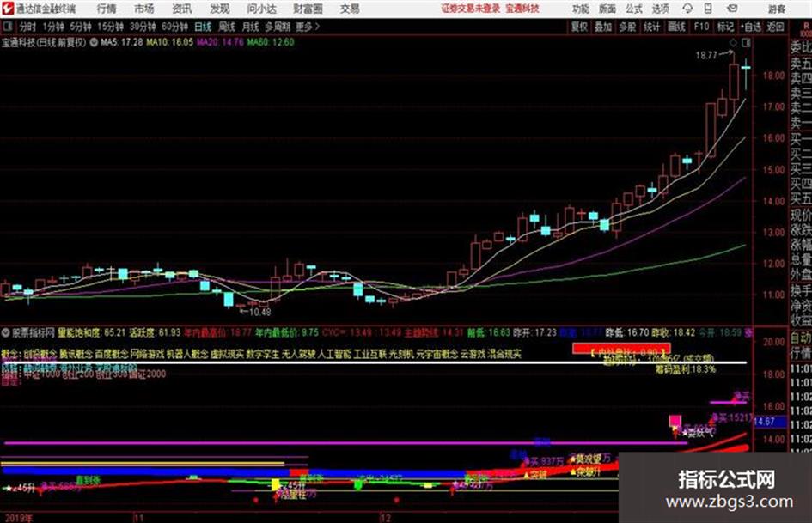Open the 交易 menu
This screenshot has height=523, width=812.
[x=350, y=9]
